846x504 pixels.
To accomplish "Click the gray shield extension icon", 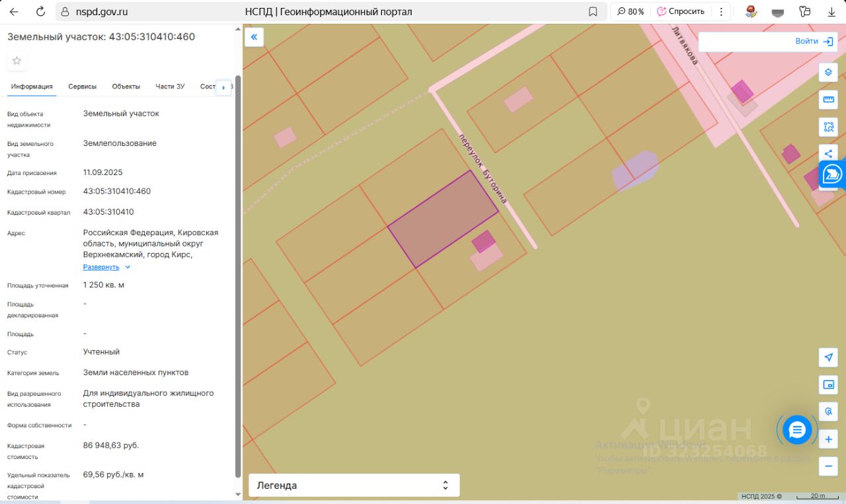I will [778, 11].
